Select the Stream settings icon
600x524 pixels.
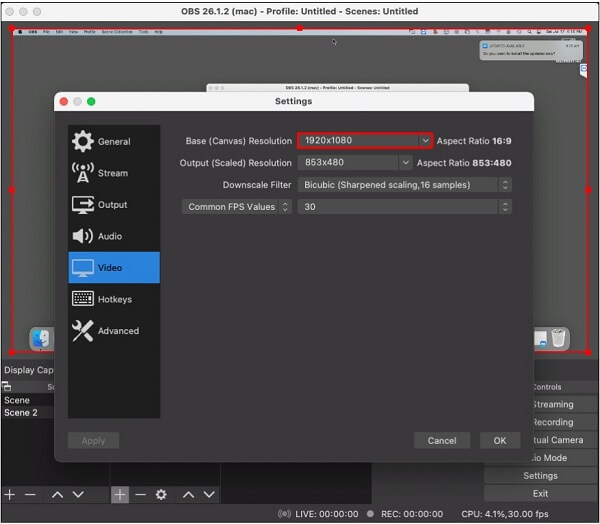coord(83,173)
